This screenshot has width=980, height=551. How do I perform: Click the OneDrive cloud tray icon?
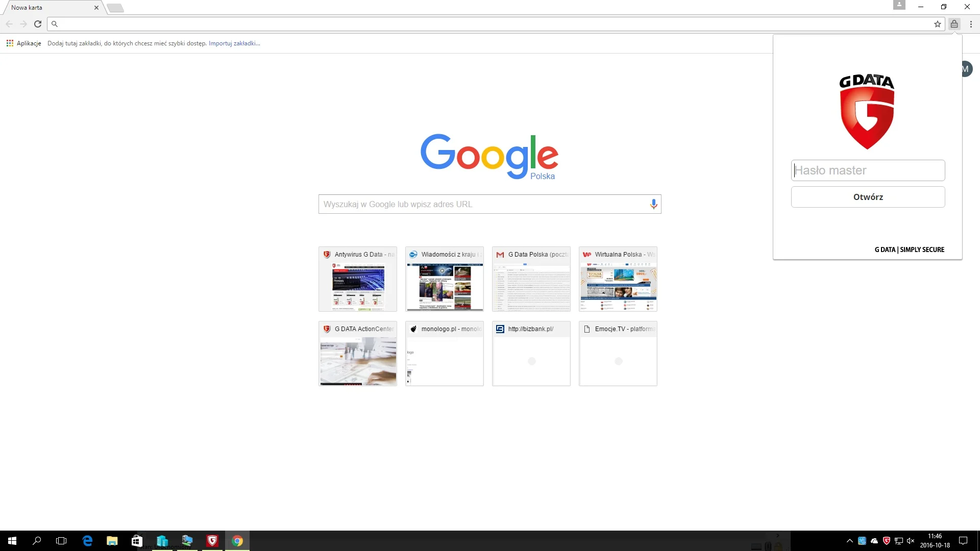(x=874, y=541)
